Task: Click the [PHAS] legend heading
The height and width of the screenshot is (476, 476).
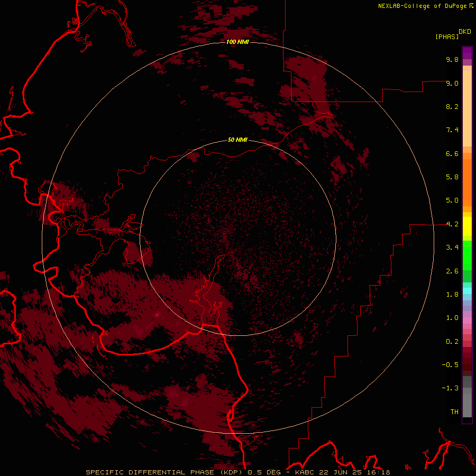Action: (x=447, y=36)
